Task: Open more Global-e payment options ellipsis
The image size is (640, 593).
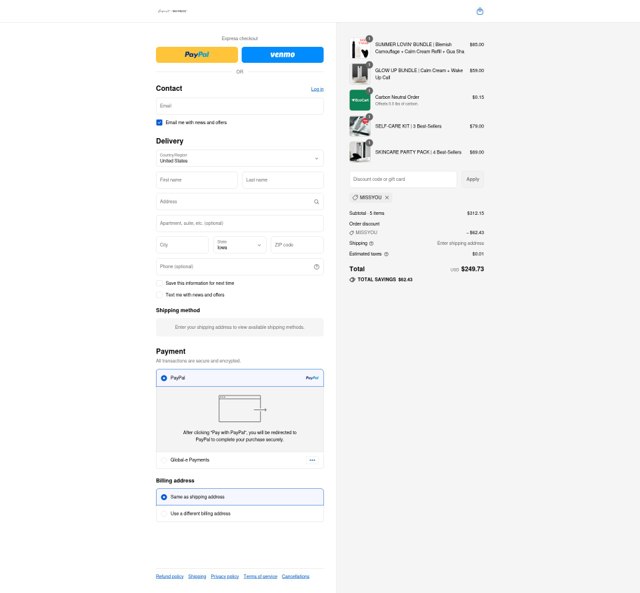Action: pyautogui.click(x=312, y=460)
